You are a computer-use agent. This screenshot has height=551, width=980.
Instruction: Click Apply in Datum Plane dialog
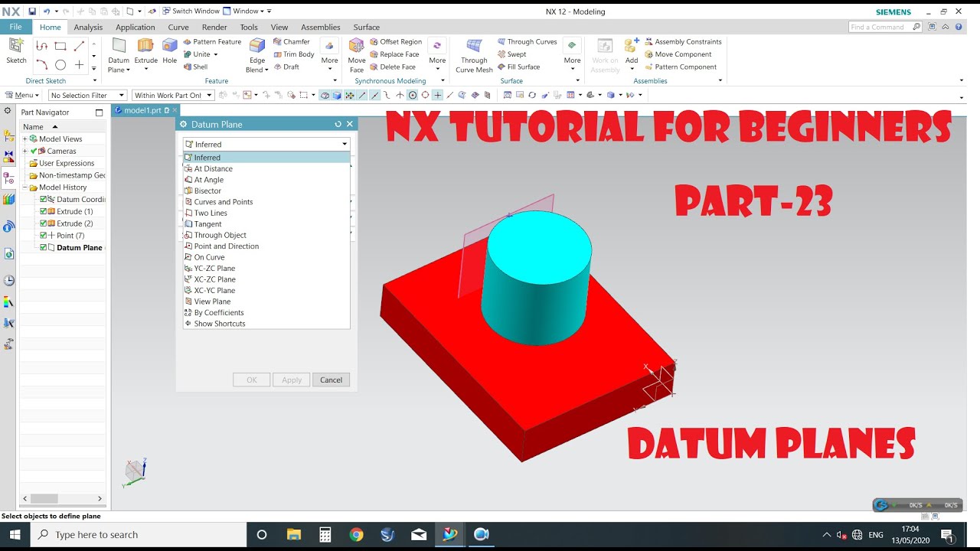[292, 380]
